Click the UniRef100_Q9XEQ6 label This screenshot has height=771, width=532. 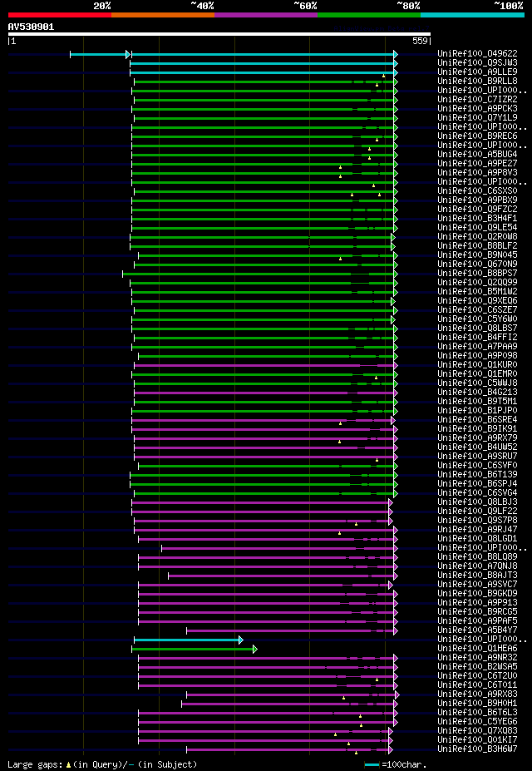[x=477, y=301]
